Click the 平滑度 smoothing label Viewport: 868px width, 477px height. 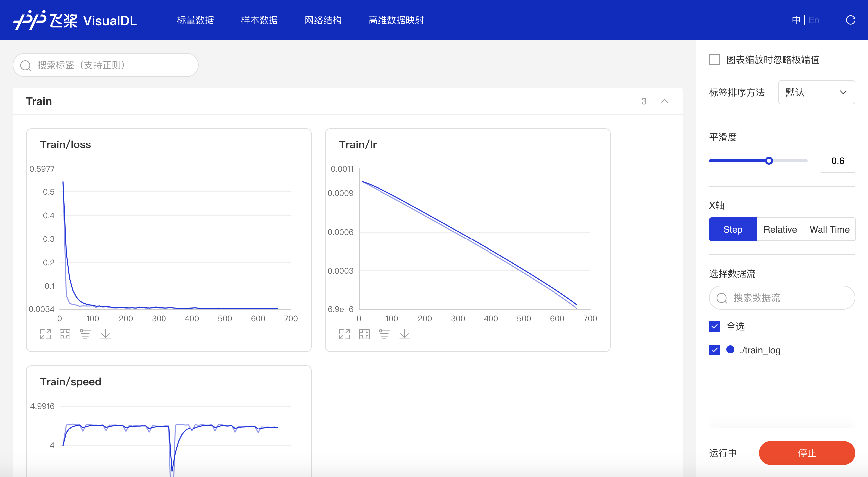pyautogui.click(x=723, y=137)
